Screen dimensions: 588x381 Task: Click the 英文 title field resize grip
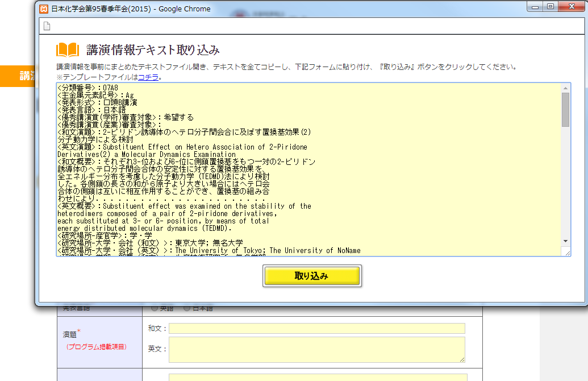coord(462,359)
